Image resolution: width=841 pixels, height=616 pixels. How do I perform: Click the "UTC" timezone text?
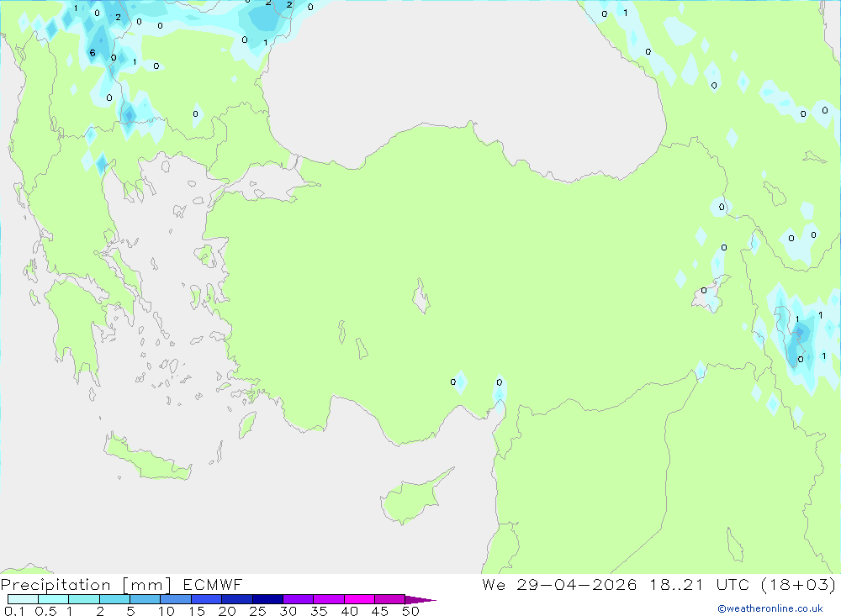click(x=733, y=584)
